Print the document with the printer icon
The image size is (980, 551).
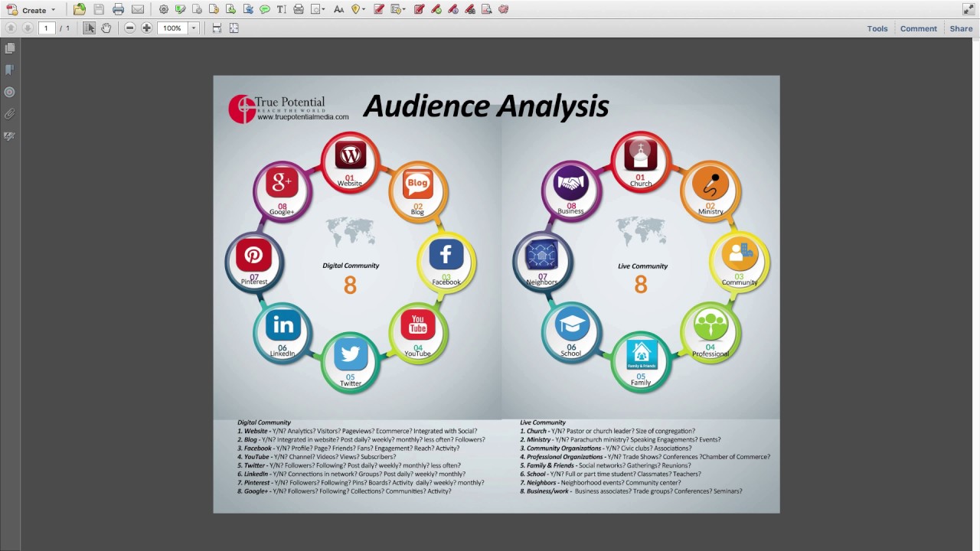click(118, 9)
